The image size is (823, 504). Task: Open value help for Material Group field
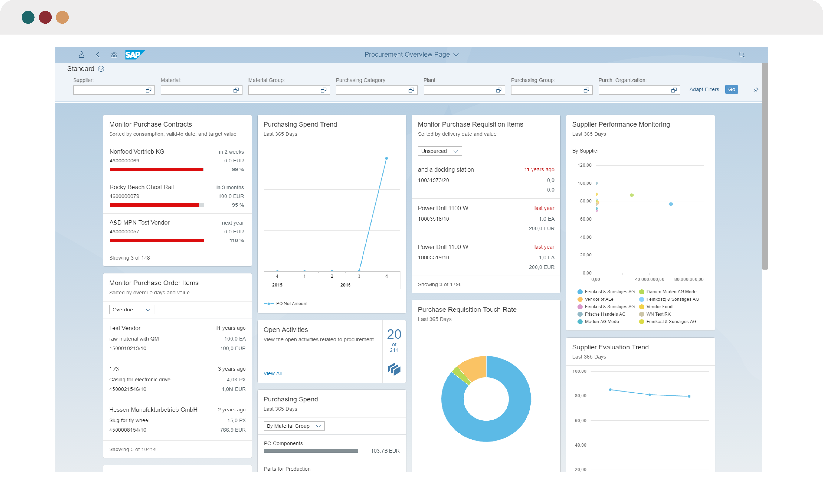pyautogui.click(x=324, y=90)
